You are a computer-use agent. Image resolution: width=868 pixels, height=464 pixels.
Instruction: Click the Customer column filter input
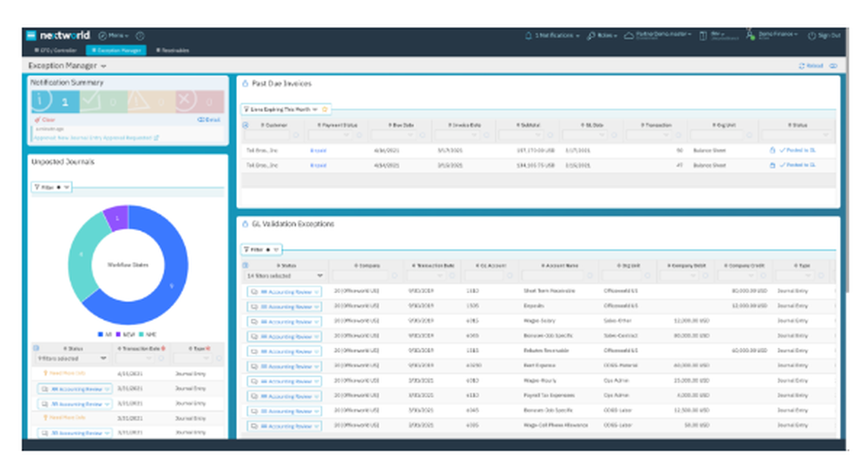point(268,135)
